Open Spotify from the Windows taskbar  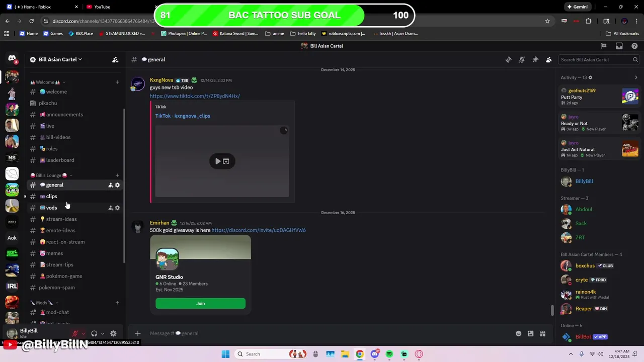[389, 354]
